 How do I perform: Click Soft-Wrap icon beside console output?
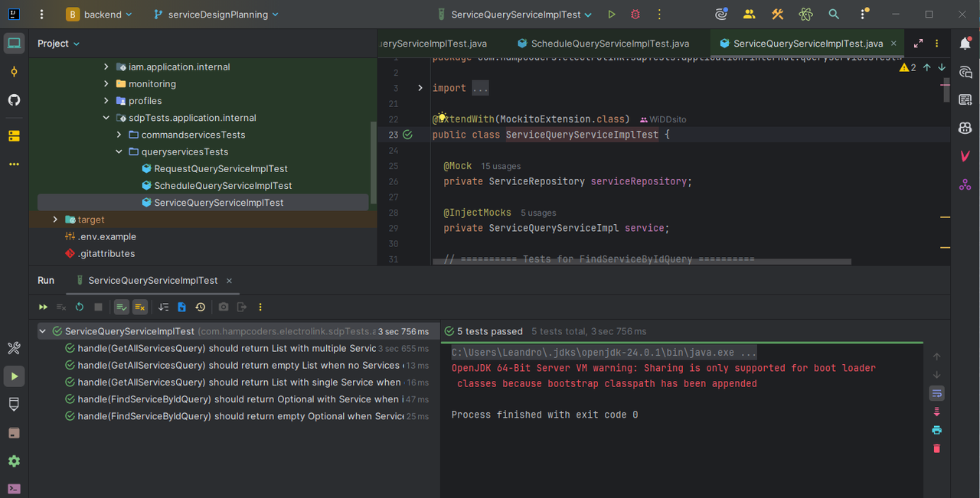click(936, 393)
